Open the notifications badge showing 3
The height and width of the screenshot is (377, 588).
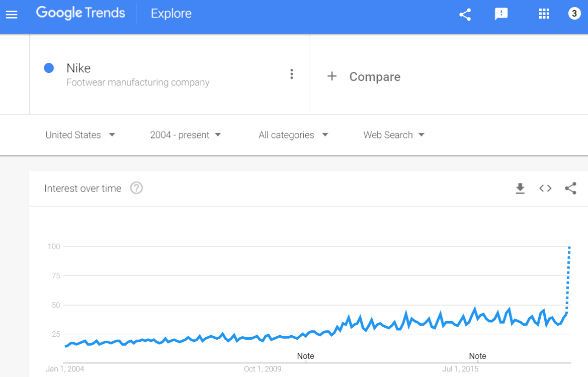[574, 14]
